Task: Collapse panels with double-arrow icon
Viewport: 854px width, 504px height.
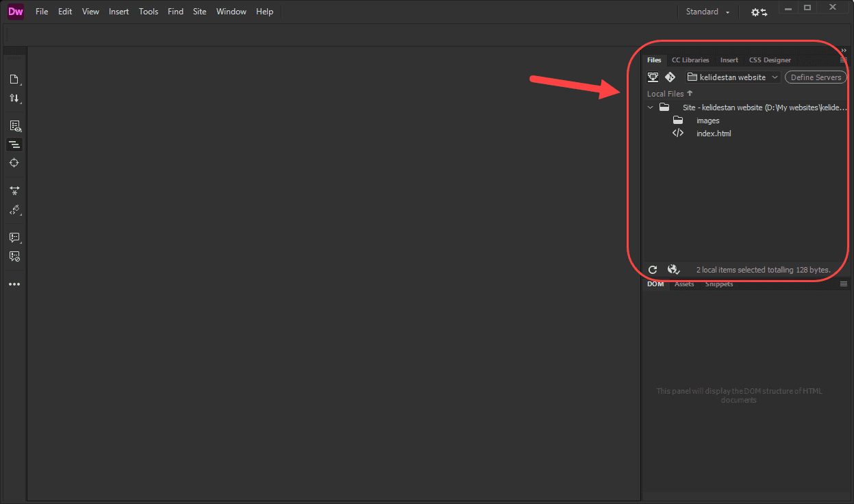Action: pos(844,50)
